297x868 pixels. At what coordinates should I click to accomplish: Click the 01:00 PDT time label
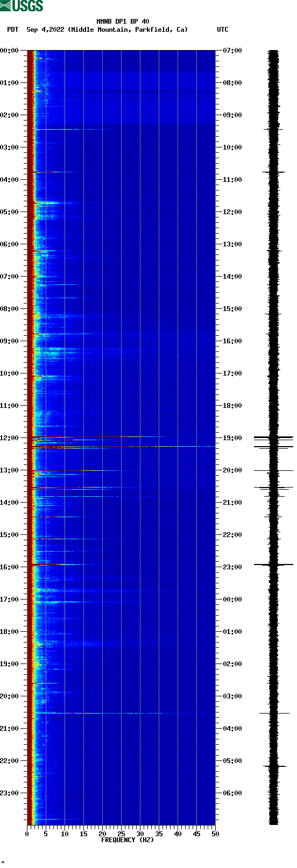coord(9,83)
